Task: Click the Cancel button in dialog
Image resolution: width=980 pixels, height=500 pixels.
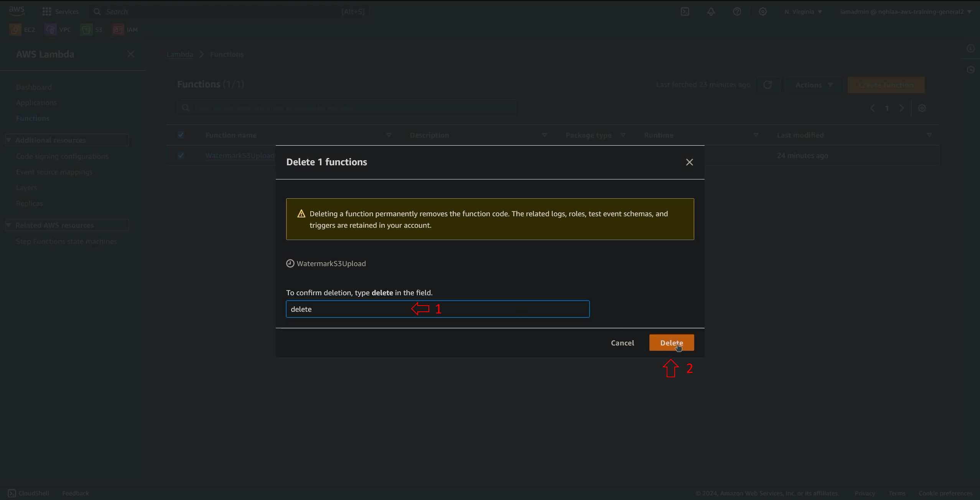Action: click(622, 342)
